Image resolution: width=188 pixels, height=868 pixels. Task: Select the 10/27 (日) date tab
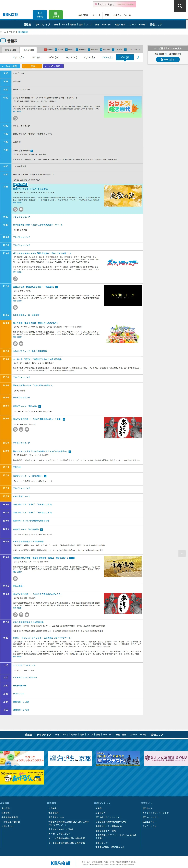click(125, 58)
